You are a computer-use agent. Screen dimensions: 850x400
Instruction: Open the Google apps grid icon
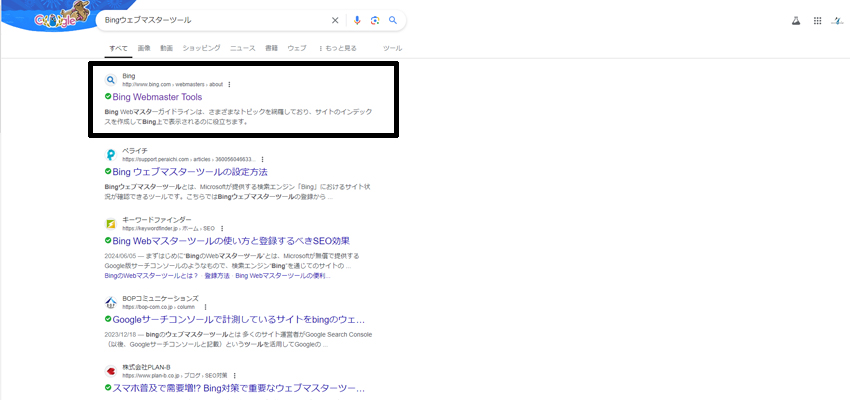[x=817, y=21]
